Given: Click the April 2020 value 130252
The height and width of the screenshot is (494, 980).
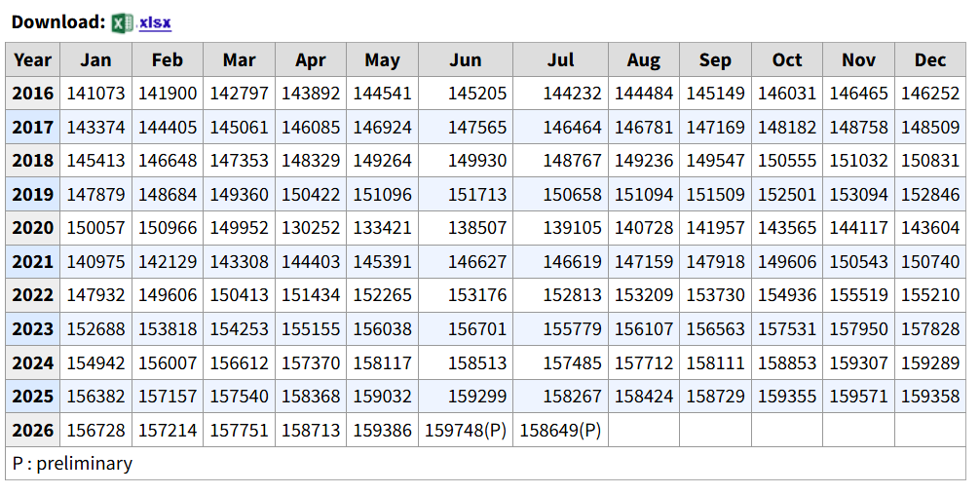Looking at the screenshot, I should point(311,228).
